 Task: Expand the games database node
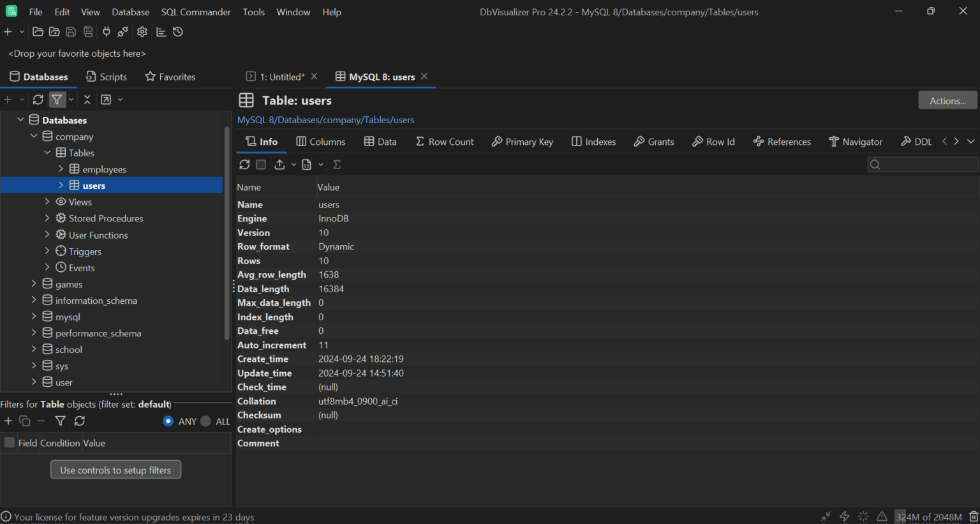(34, 283)
